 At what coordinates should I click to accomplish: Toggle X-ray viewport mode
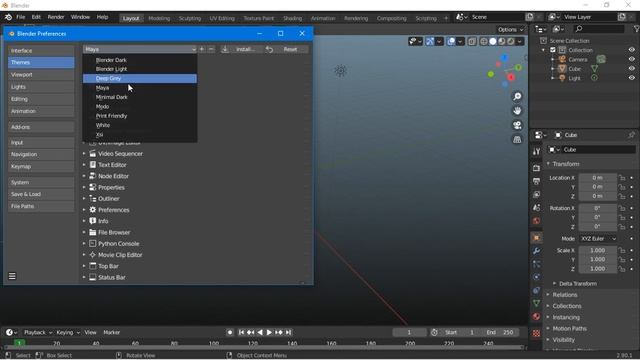(x=472, y=41)
